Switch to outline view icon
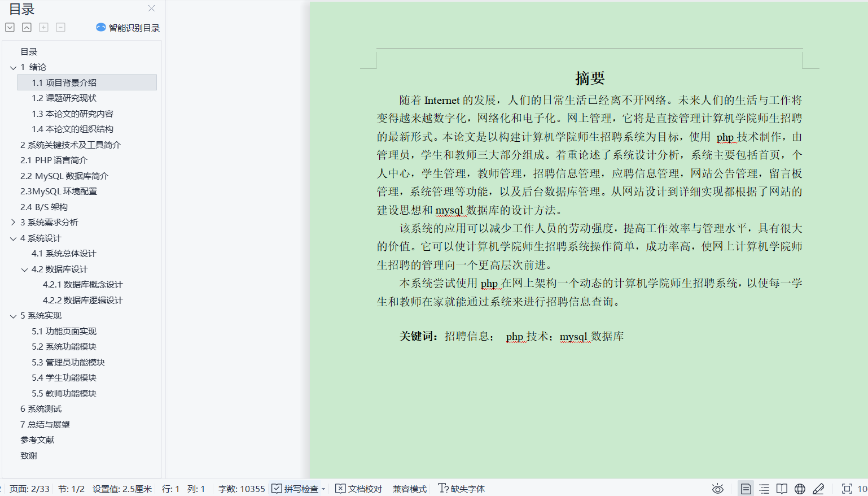Image resolution: width=868 pixels, height=496 pixels. (764, 489)
